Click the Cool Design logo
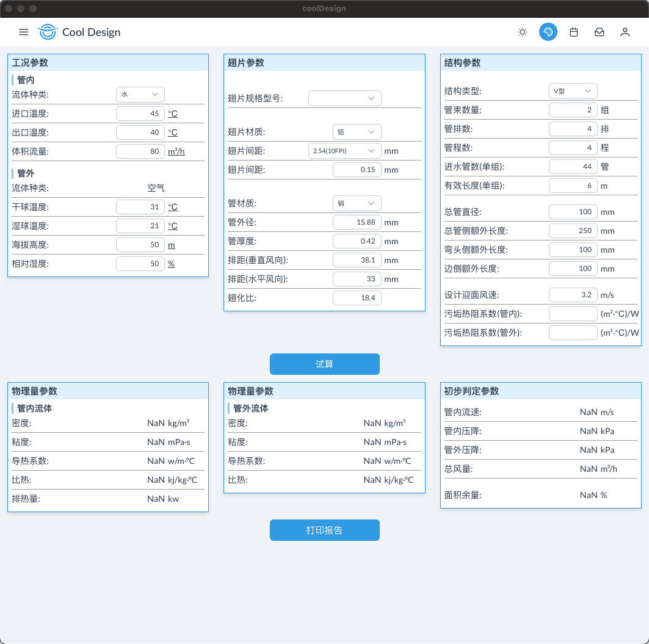This screenshot has width=649, height=644. 47,32
